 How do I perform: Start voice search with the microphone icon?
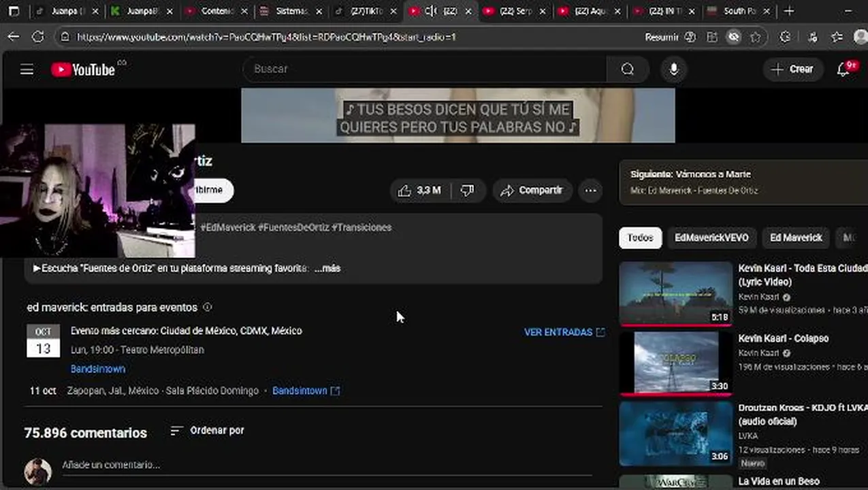point(673,69)
